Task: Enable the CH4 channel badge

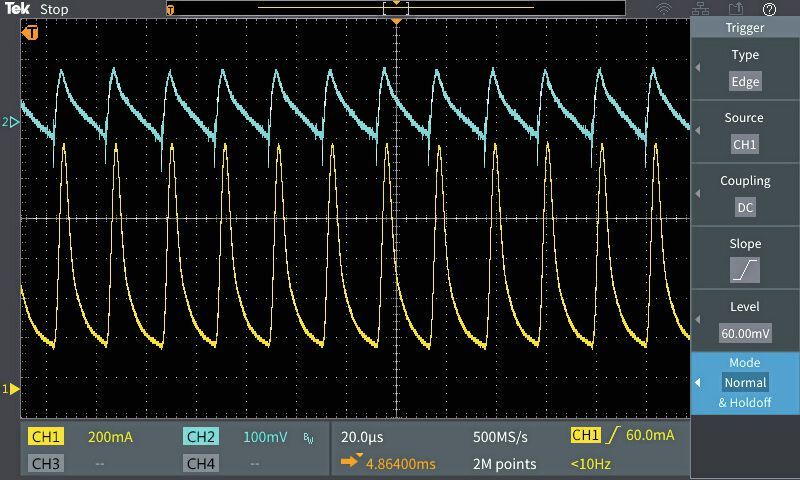Action: tap(201, 464)
